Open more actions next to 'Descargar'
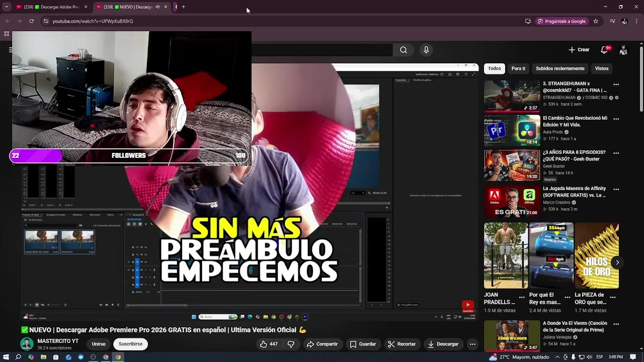This screenshot has width=644, height=362. [x=472, y=344]
